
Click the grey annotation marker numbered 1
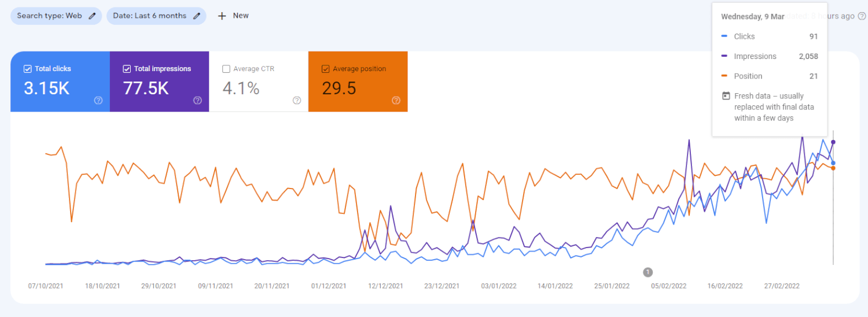tap(648, 272)
